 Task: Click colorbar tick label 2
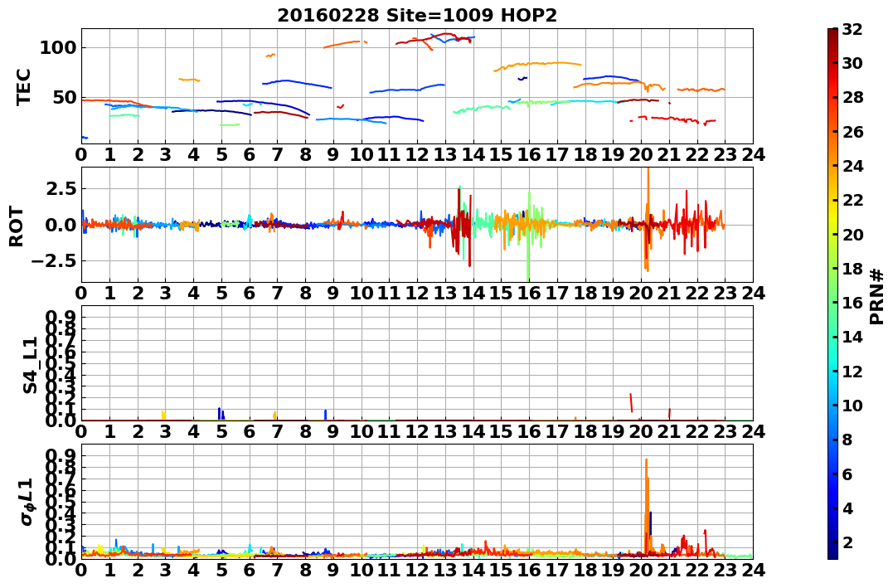pos(848,542)
